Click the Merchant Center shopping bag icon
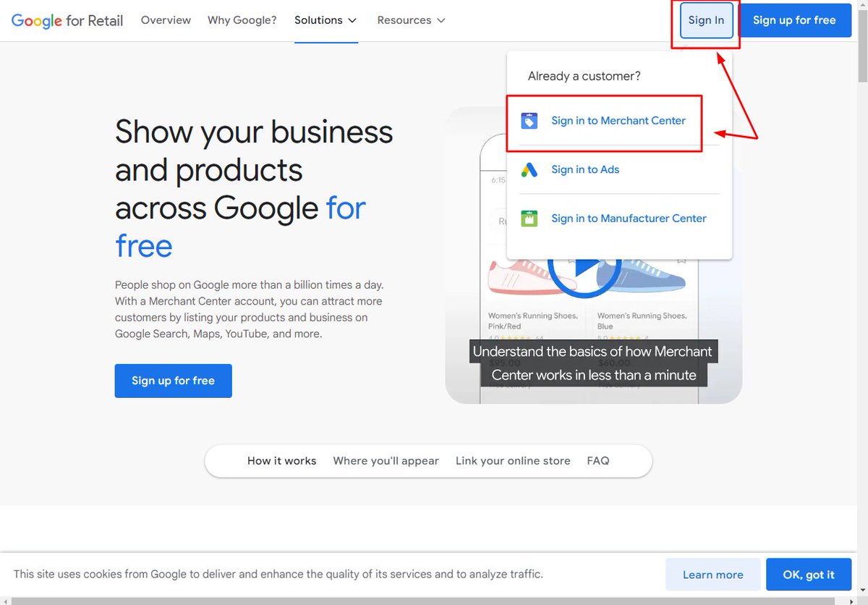 point(529,120)
